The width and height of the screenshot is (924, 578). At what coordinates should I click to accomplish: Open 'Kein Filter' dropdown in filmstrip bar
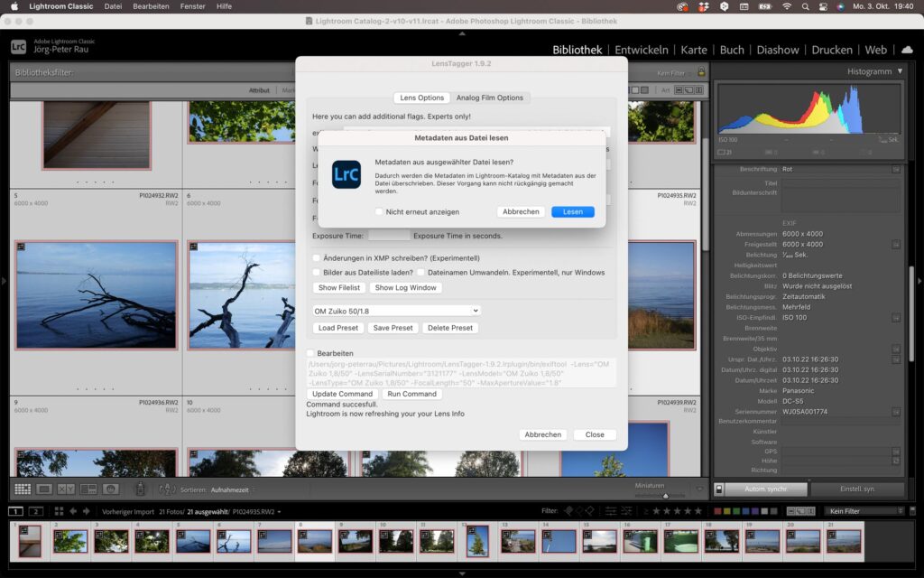pos(865,511)
